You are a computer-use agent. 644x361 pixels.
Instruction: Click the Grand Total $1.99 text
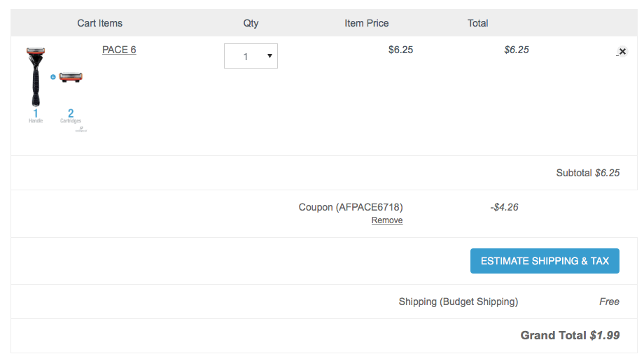[570, 336]
